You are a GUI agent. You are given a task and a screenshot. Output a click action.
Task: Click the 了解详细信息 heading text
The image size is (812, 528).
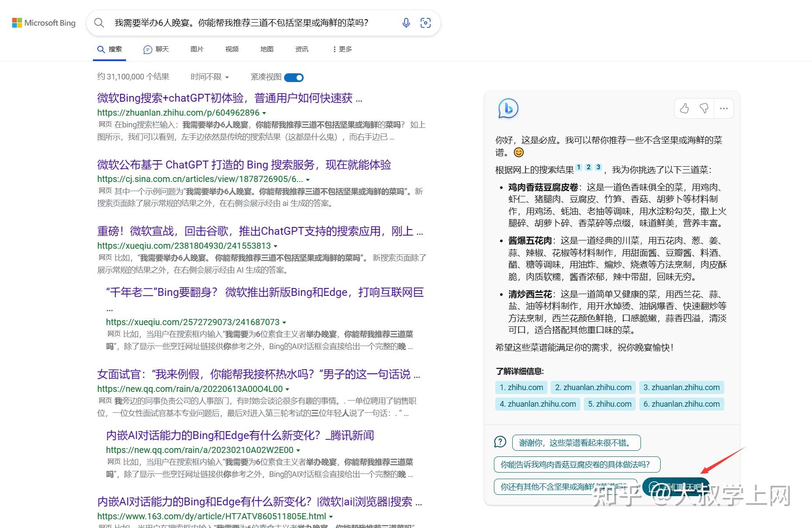point(520,371)
